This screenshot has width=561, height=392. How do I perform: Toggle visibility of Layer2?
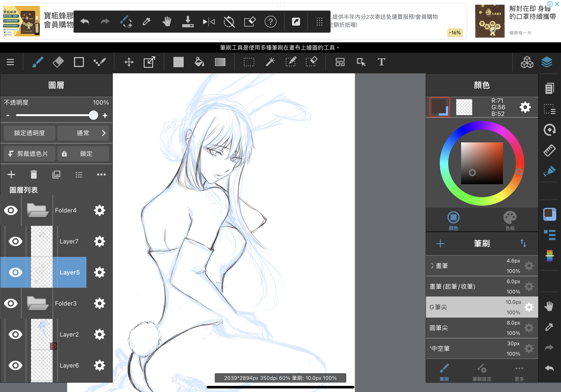click(16, 334)
